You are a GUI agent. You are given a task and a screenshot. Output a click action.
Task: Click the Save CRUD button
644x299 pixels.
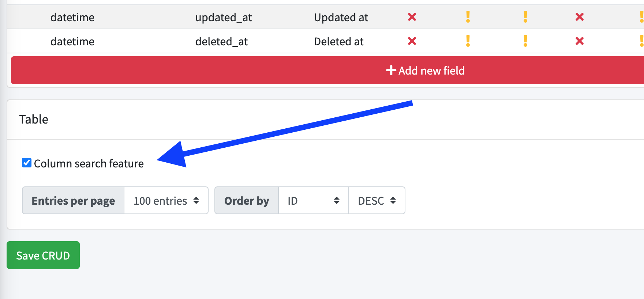[43, 255]
